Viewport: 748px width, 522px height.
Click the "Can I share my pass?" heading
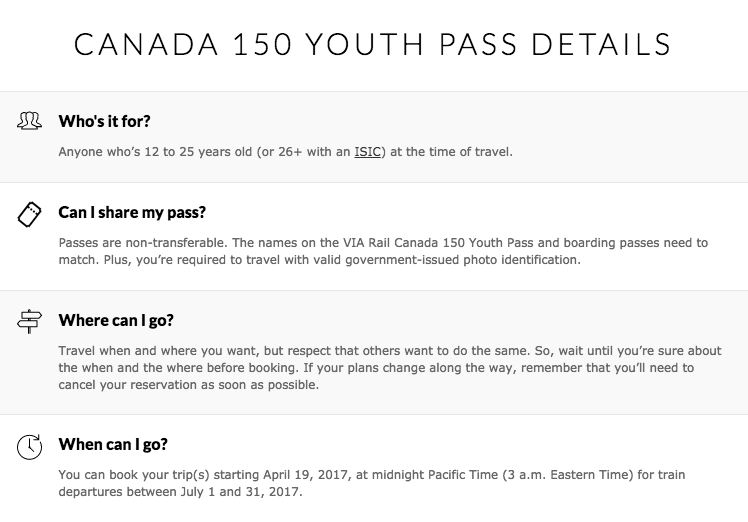pyautogui.click(x=132, y=212)
